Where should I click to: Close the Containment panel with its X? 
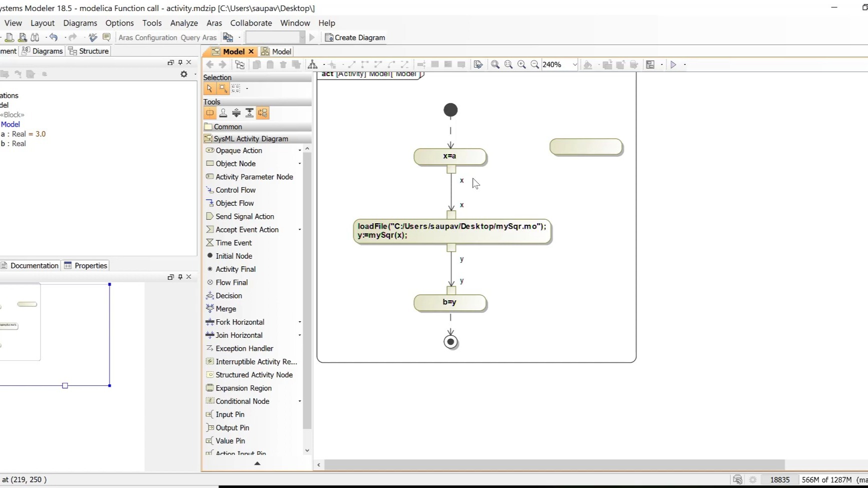point(189,63)
